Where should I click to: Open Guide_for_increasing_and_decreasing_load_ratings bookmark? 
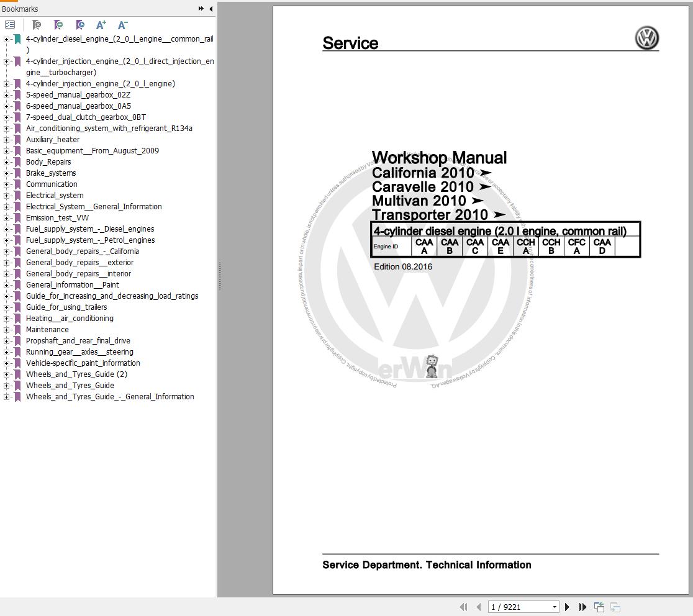112,296
